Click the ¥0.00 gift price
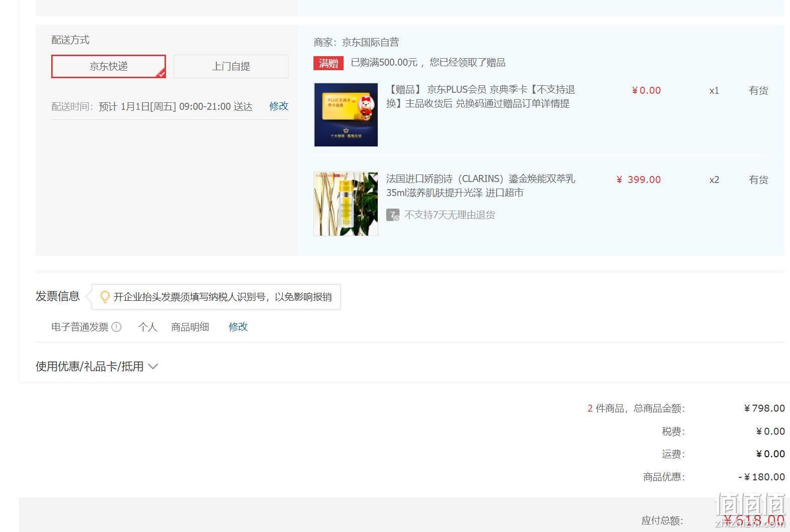 646,90
